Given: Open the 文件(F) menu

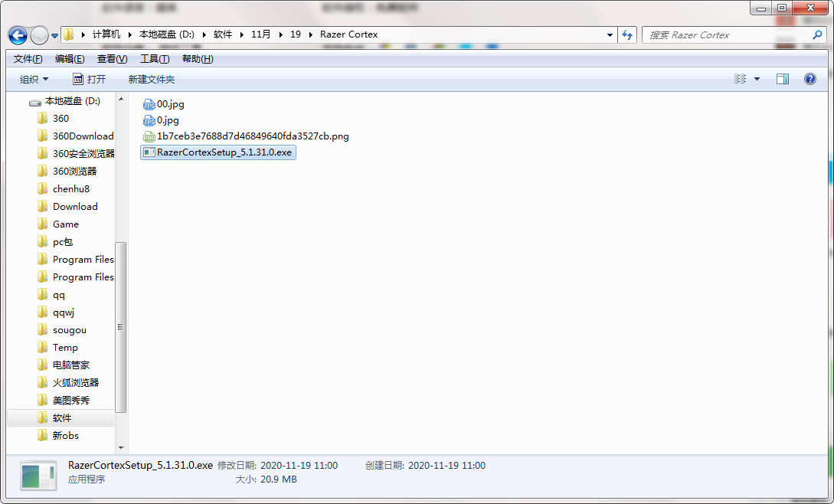Looking at the screenshot, I should tap(28, 59).
